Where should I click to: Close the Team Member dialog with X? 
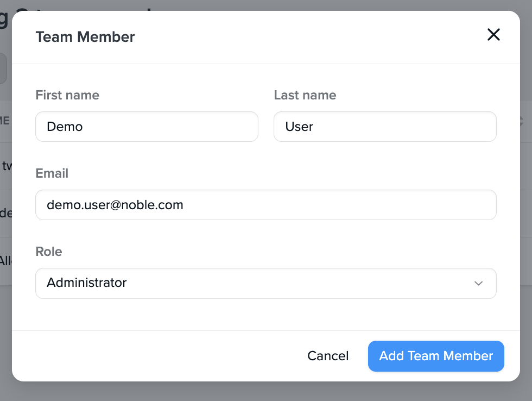pos(493,35)
